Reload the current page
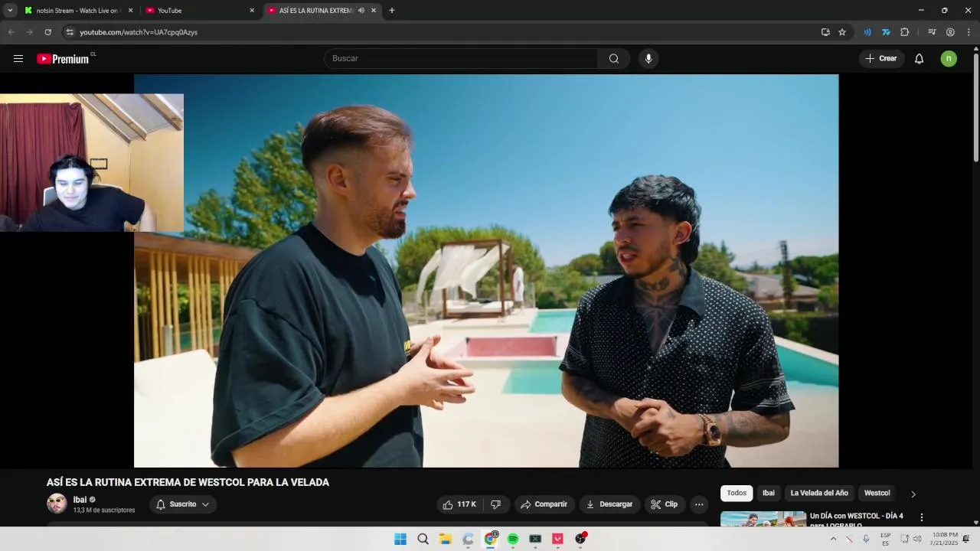980x551 pixels. pyautogui.click(x=47, y=32)
